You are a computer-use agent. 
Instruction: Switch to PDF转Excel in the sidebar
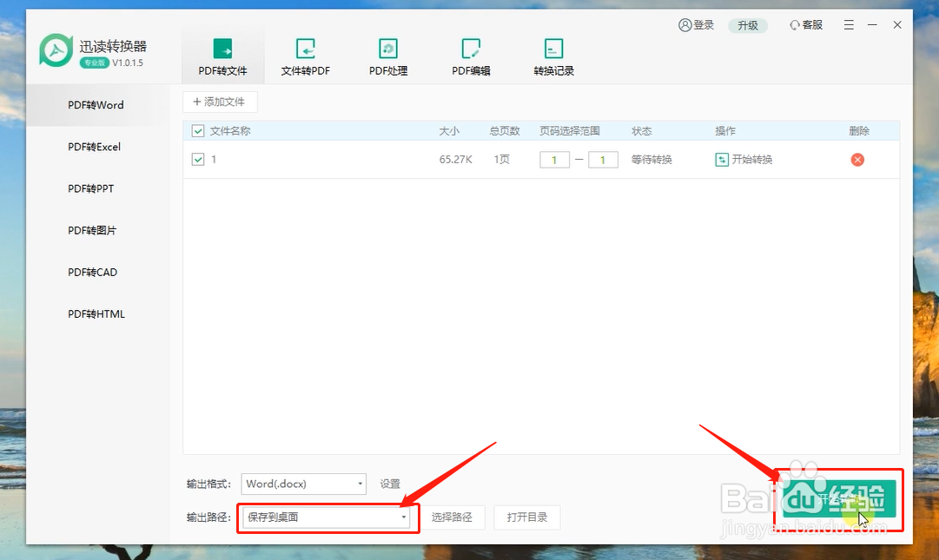[x=95, y=147]
